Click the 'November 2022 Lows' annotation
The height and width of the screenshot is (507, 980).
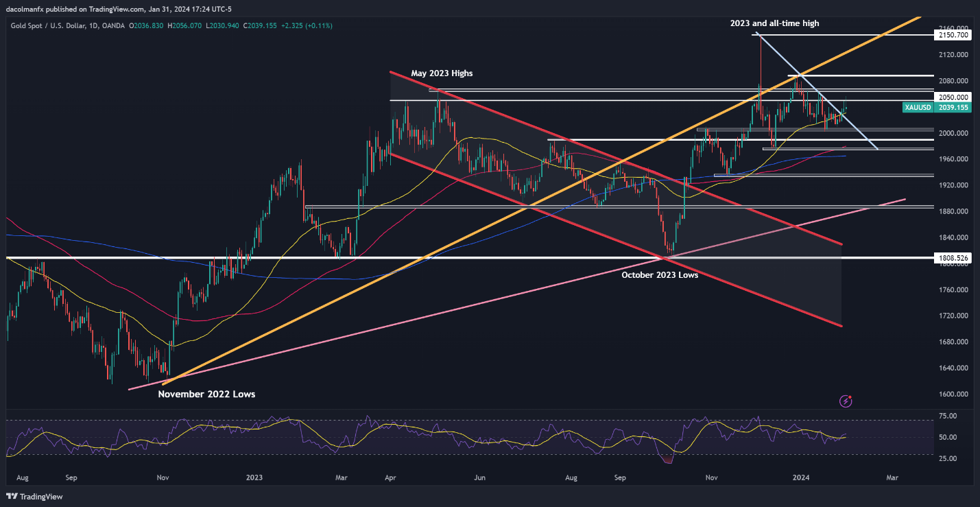(206, 394)
